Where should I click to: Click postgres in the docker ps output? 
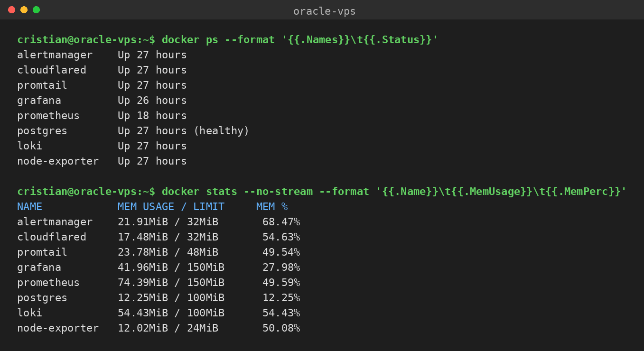point(42,131)
